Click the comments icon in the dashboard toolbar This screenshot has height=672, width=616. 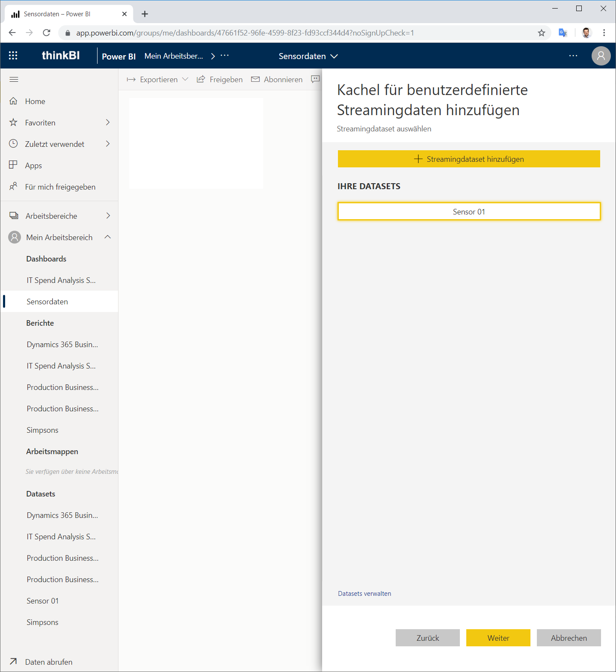pos(315,79)
